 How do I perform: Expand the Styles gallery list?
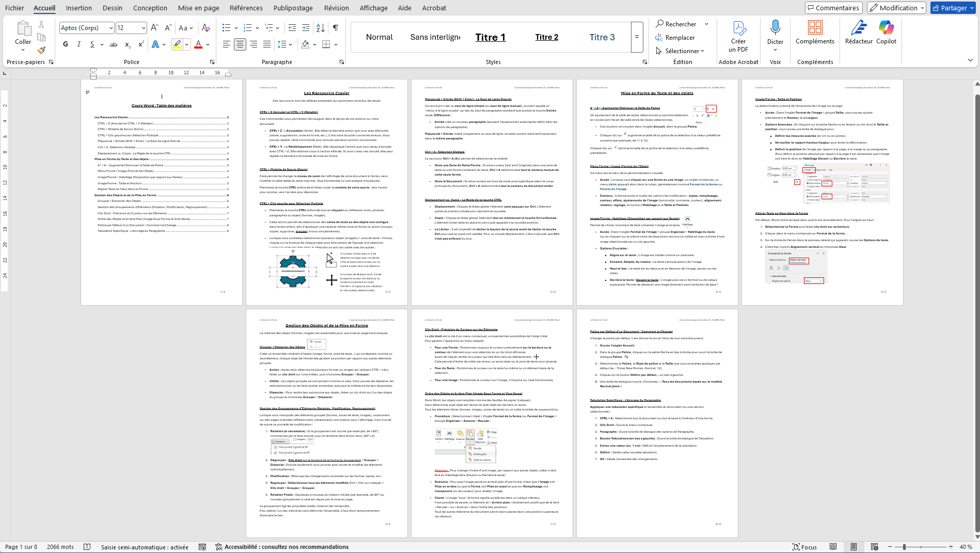coord(637,37)
